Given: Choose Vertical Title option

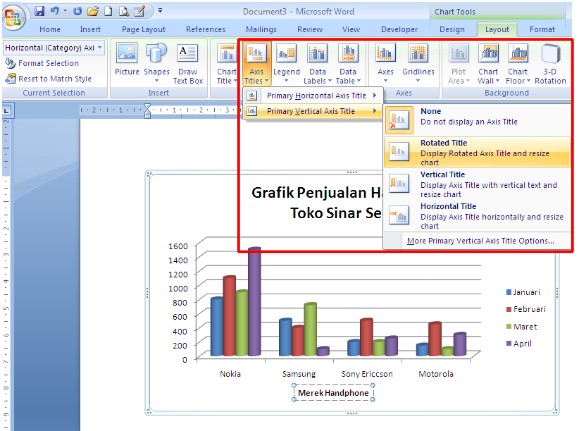Looking at the screenshot, I should (477, 184).
